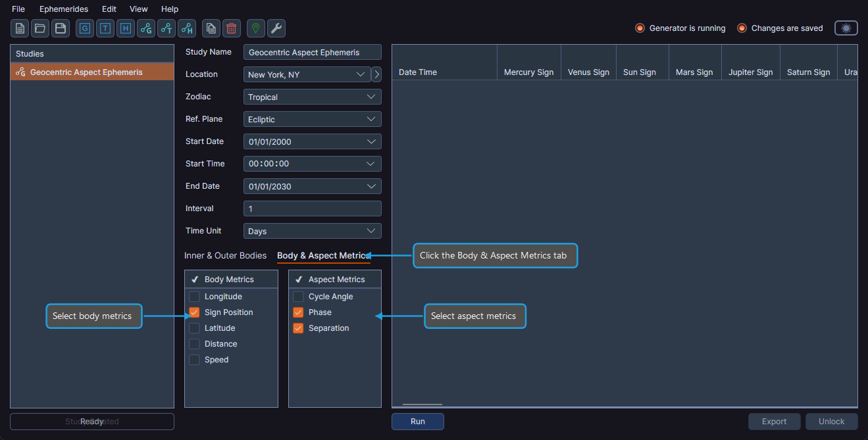The image size is (868, 440).
Task: Expand the Time Unit selector
Action: (312, 230)
